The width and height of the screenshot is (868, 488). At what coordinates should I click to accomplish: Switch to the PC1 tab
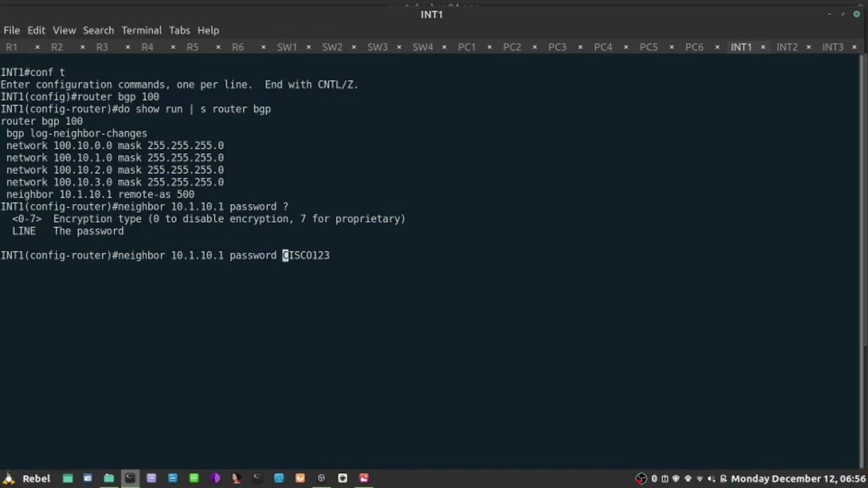coord(467,47)
